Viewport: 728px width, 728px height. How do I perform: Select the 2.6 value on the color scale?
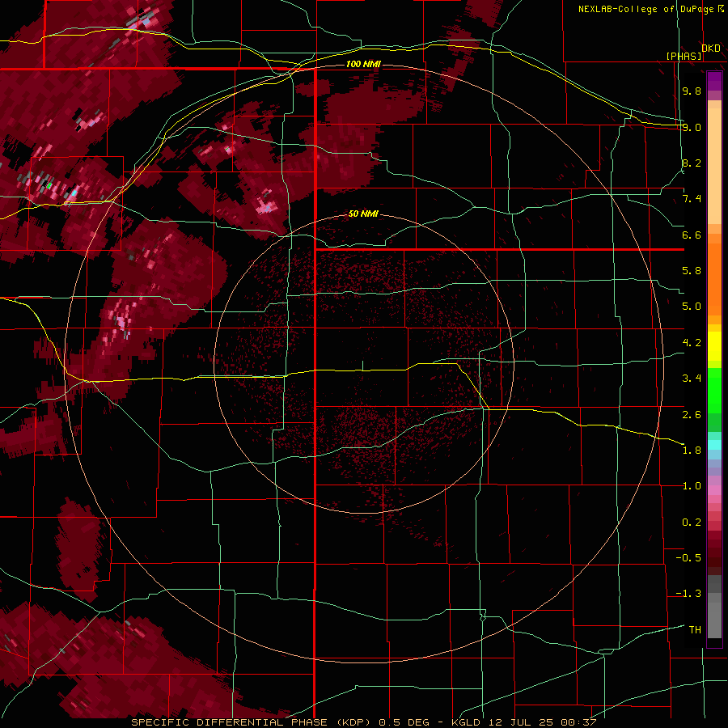point(692,415)
